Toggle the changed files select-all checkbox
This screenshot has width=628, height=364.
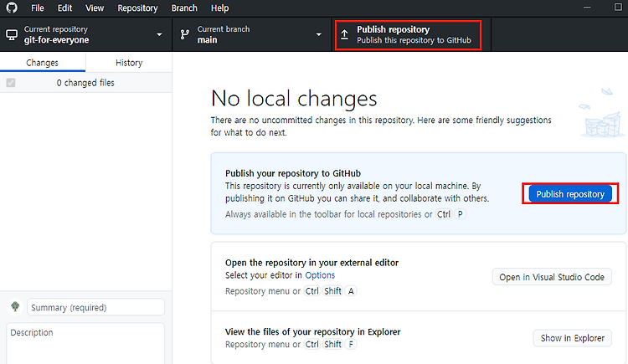tap(11, 83)
